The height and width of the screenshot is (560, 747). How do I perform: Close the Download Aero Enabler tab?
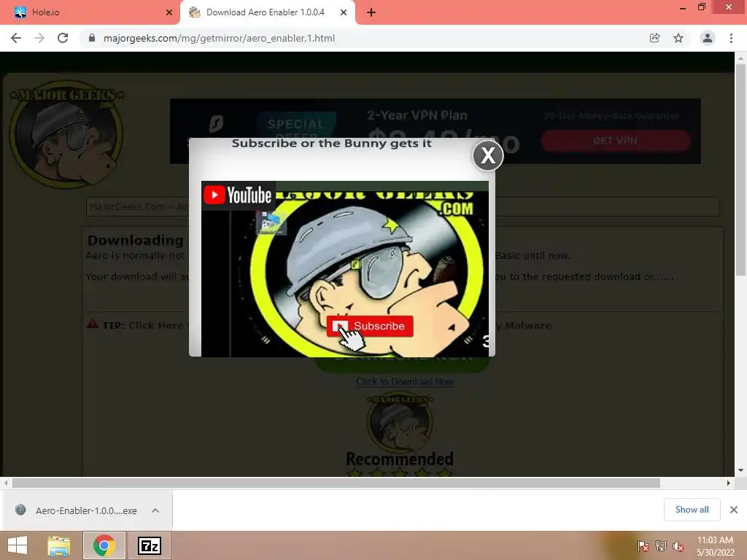click(344, 12)
